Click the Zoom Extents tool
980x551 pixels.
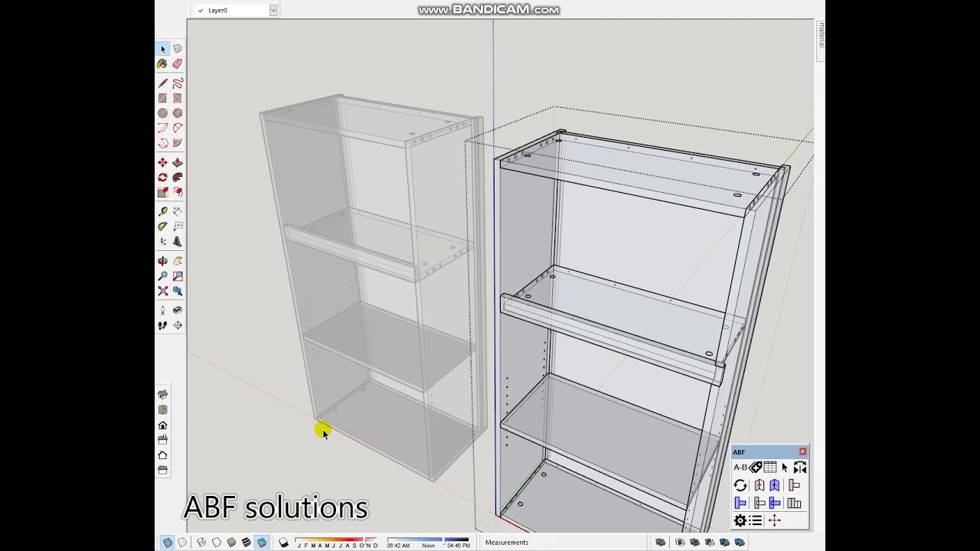tap(162, 291)
